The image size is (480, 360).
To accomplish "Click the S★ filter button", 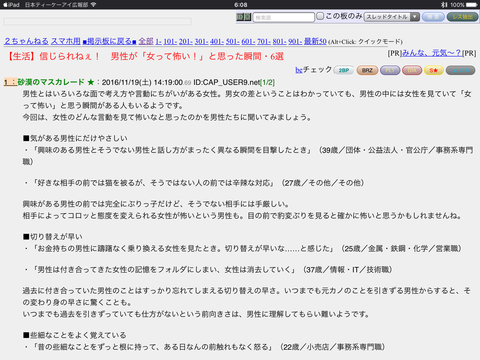I will click(x=434, y=70).
